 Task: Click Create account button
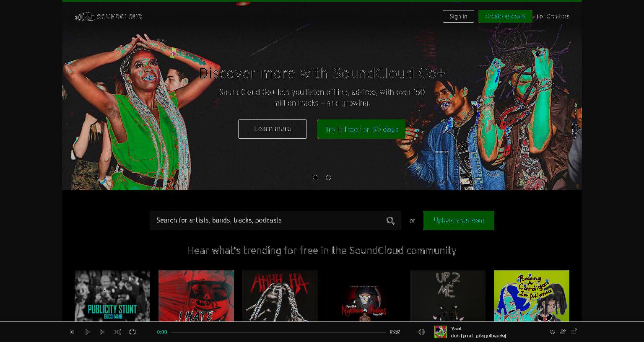(x=505, y=16)
